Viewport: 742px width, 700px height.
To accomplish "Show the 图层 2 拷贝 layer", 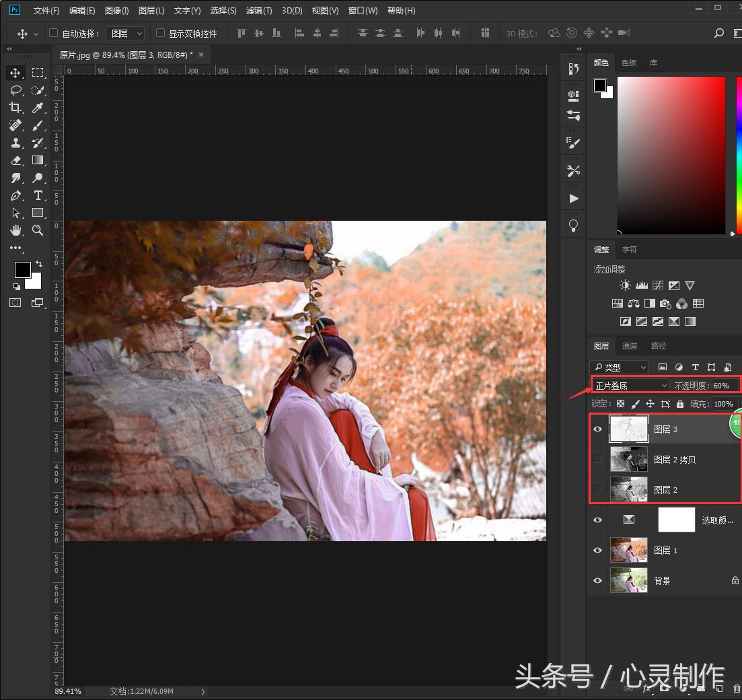I will point(597,459).
